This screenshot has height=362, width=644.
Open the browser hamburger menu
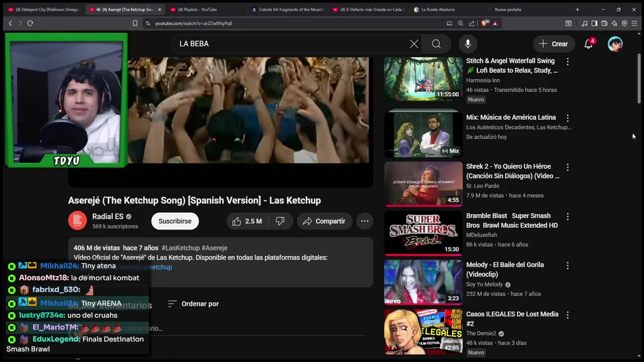(634, 23)
